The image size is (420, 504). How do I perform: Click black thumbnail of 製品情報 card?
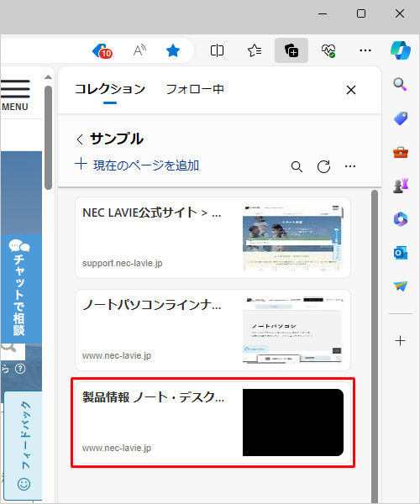tap(293, 423)
